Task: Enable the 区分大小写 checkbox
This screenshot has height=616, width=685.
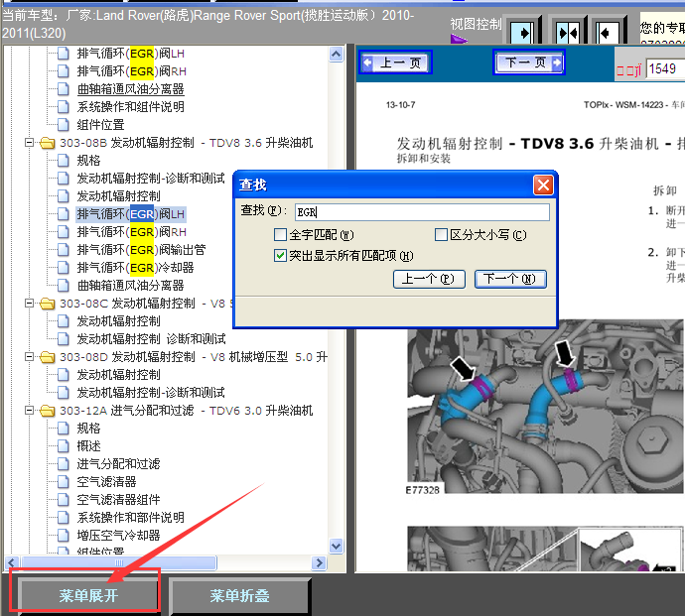Action: [441, 235]
